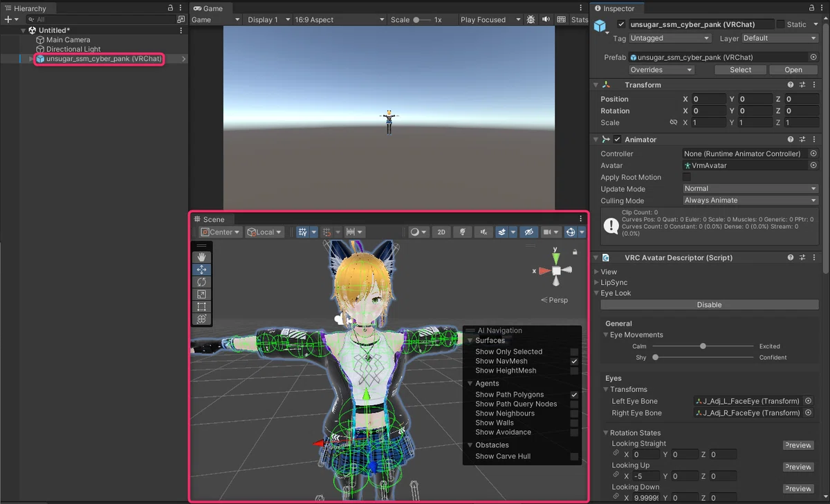Open the Culling Mode dropdown
The width and height of the screenshot is (830, 504).
(750, 200)
